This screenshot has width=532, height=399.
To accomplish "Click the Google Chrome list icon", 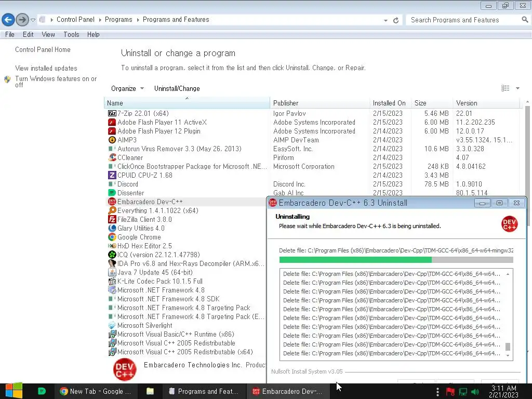I will pyautogui.click(x=112, y=237).
